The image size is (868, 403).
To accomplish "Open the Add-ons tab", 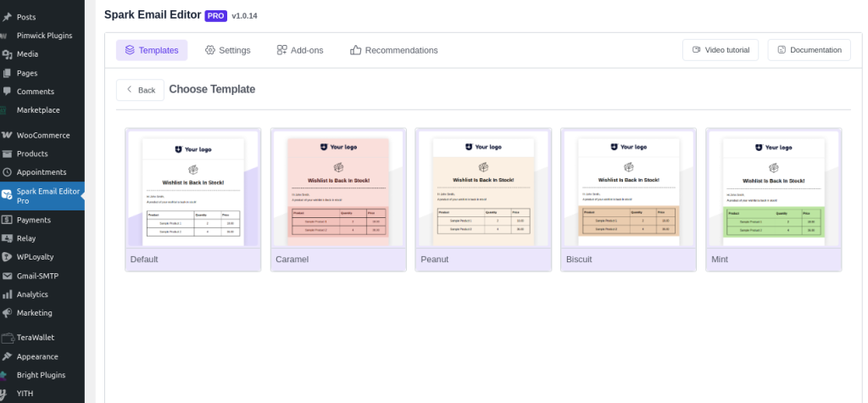I will 300,50.
